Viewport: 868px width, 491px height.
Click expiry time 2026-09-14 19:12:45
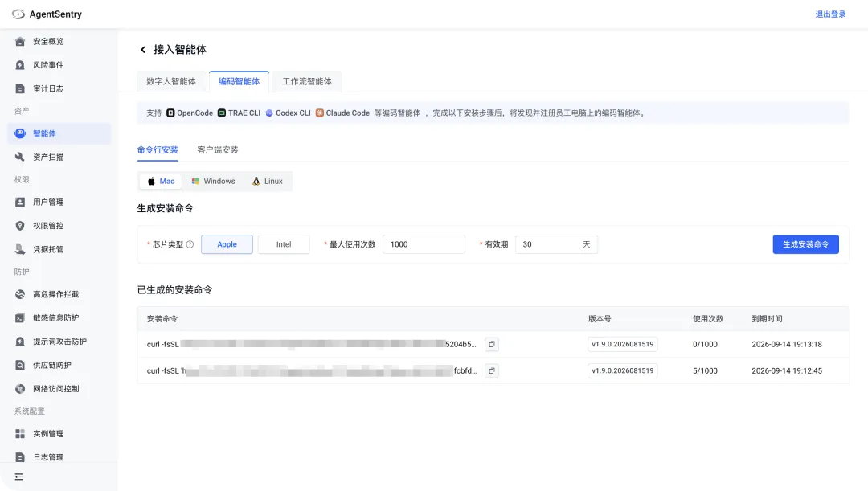pos(787,371)
